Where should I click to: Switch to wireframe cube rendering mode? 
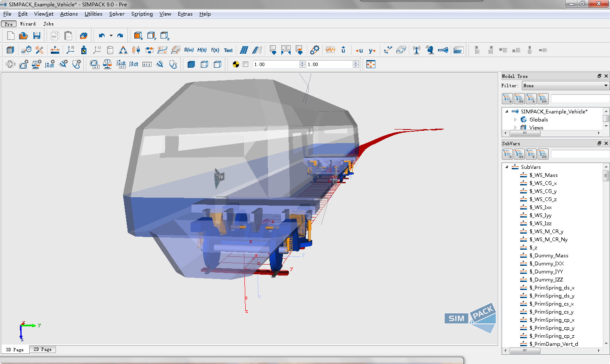tap(204, 64)
